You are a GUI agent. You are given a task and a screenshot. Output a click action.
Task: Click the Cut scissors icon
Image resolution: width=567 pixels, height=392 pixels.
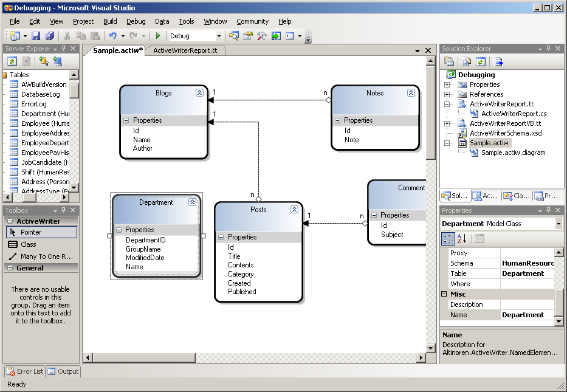[x=67, y=36]
